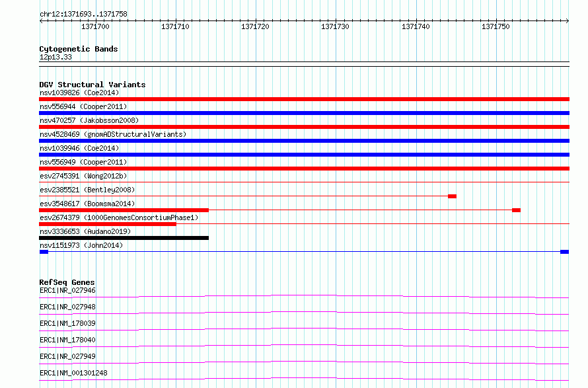Open gene label ERC1|NR_027946

(x=67, y=290)
